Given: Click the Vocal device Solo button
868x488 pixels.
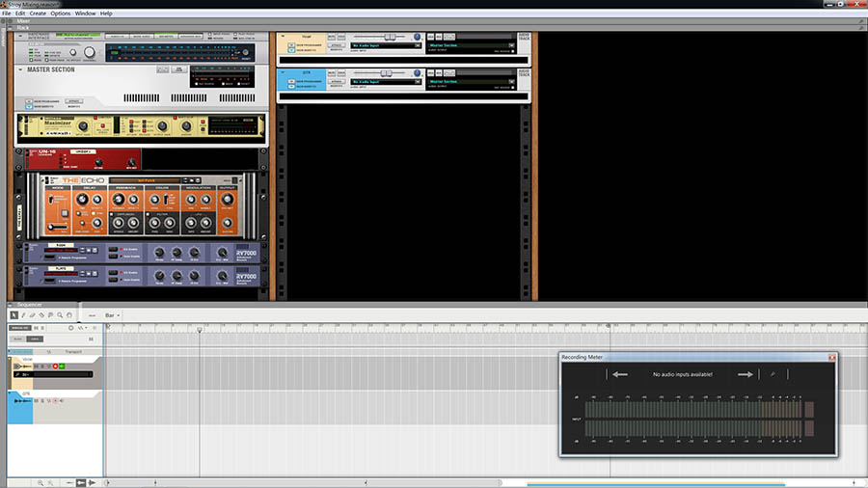Looking at the screenshot, I should click(x=341, y=37).
